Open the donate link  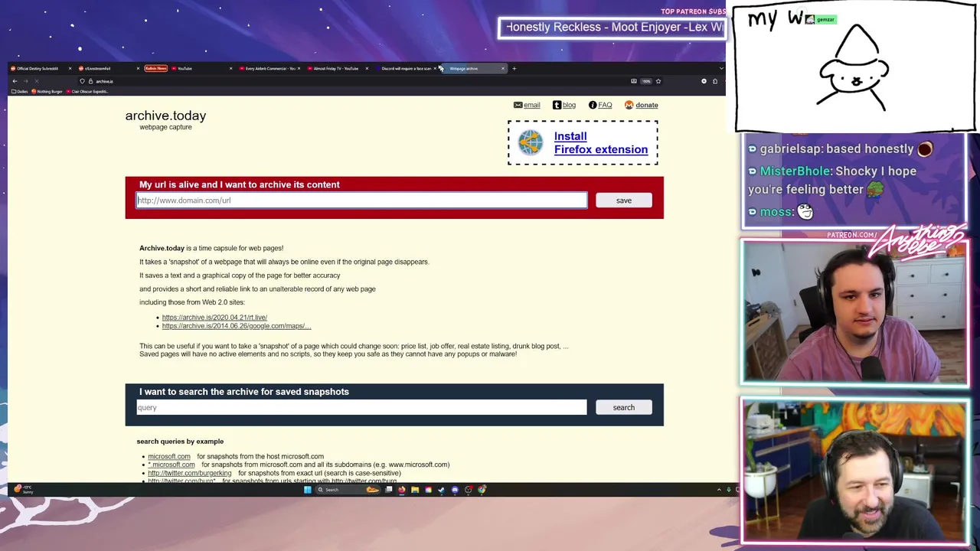click(646, 105)
